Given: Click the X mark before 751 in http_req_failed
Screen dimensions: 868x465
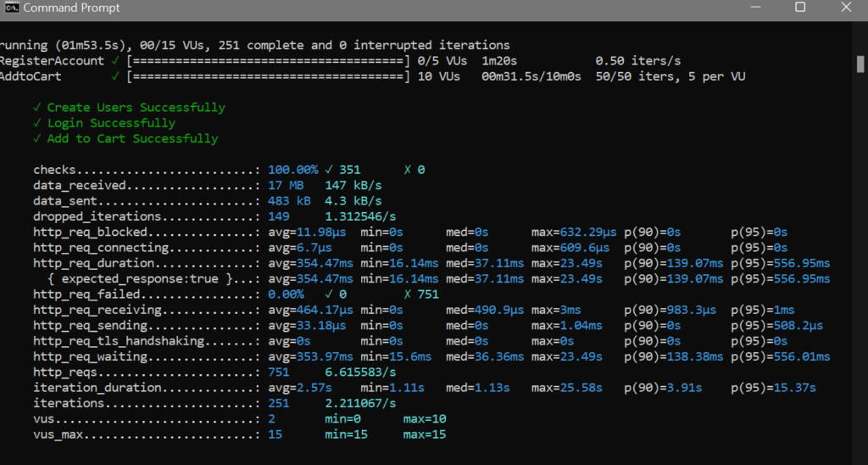Looking at the screenshot, I should pos(408,294).
